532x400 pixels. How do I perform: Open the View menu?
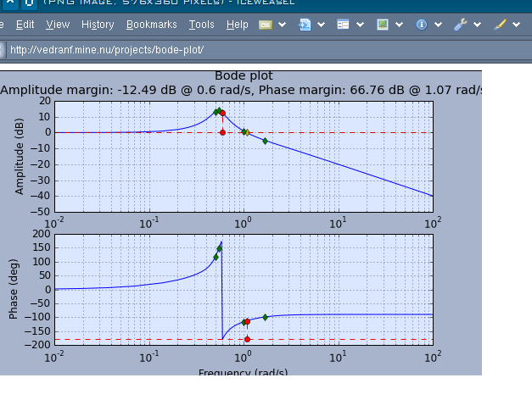(58, 25)
